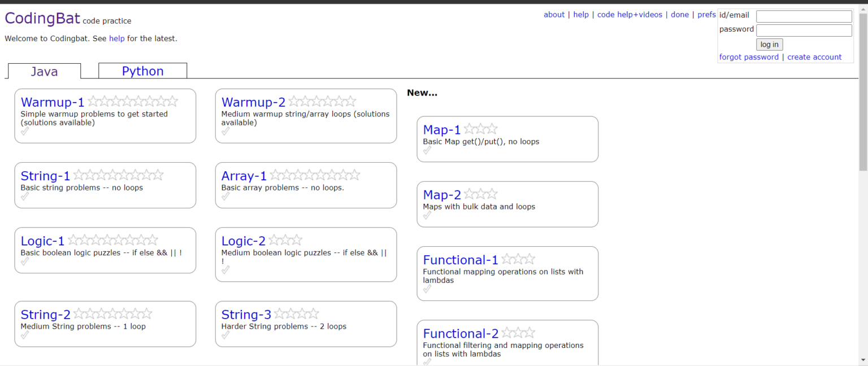Click the checkmark icon in Array-1 card
The image size is (868, 366).
225,197
